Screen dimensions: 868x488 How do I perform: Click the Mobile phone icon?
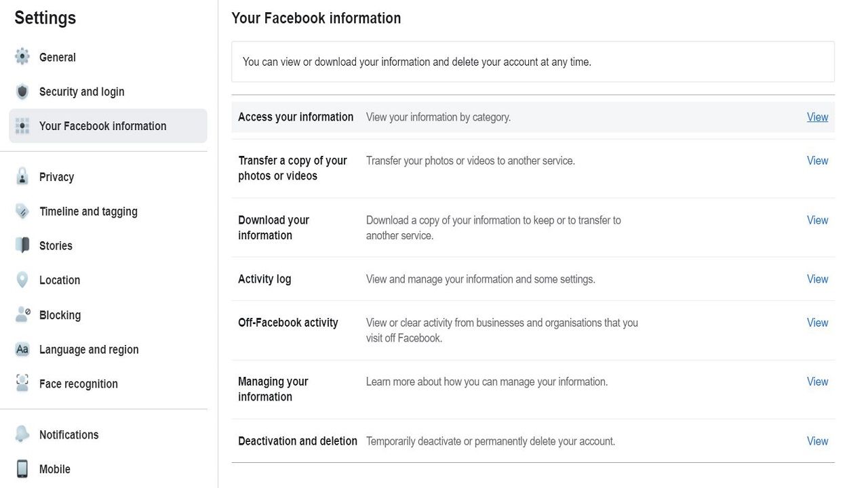point(22,469)
